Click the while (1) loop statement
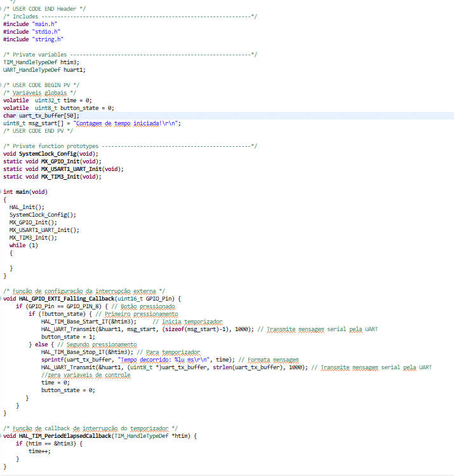Viewport: 454px width, 476px height. 23,245
